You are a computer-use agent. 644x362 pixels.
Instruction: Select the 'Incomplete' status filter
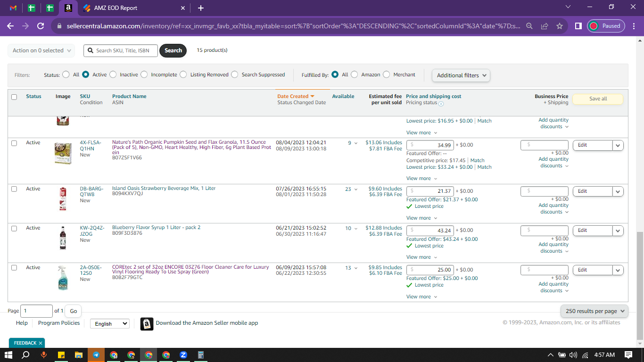[x=144, y=74]
